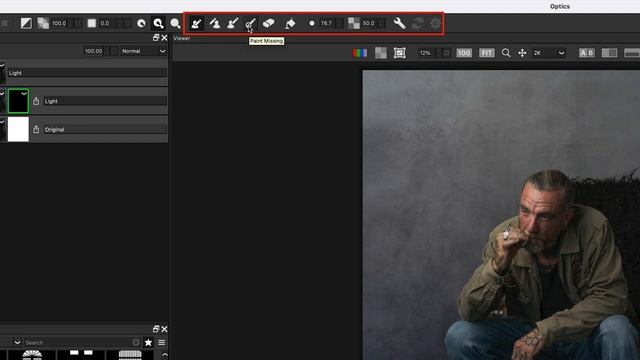The image size is (640, 360).
Task: Select the Paint Missing brush tool
Action: tap(250, 23)
